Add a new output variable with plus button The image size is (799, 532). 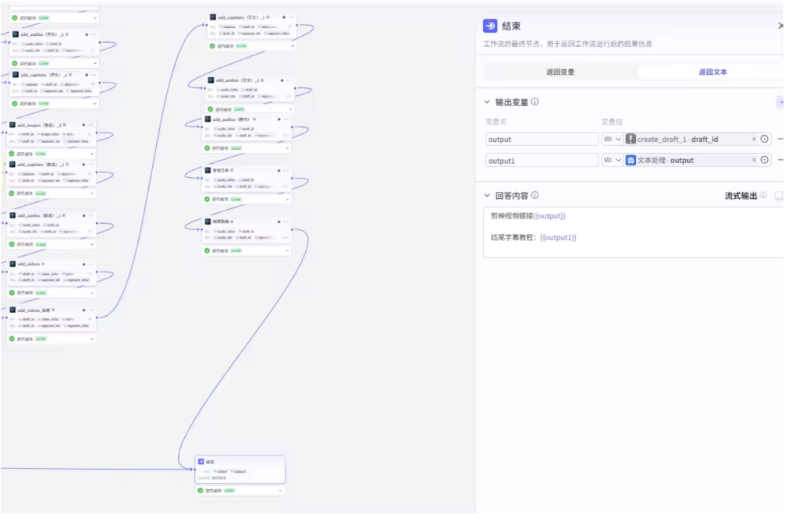click(x=780, y=102)
